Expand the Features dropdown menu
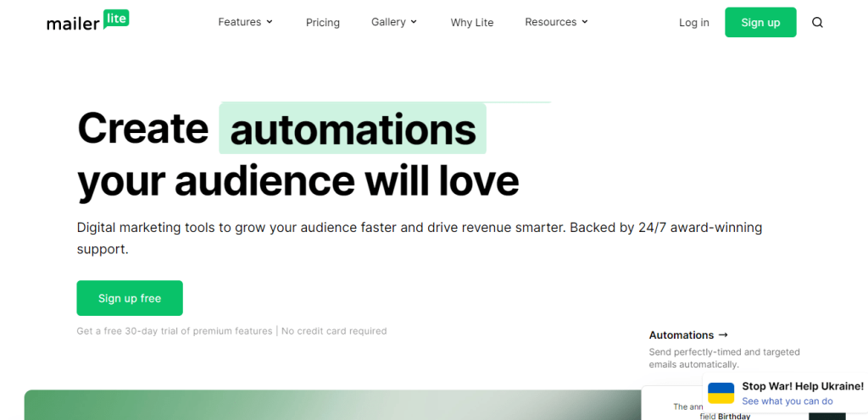 point(245,22)
